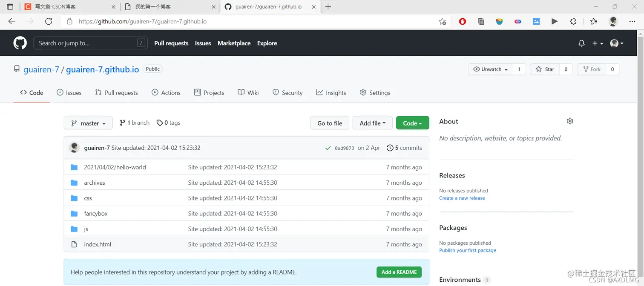Click Go to file button

click(x=330, y=123)
